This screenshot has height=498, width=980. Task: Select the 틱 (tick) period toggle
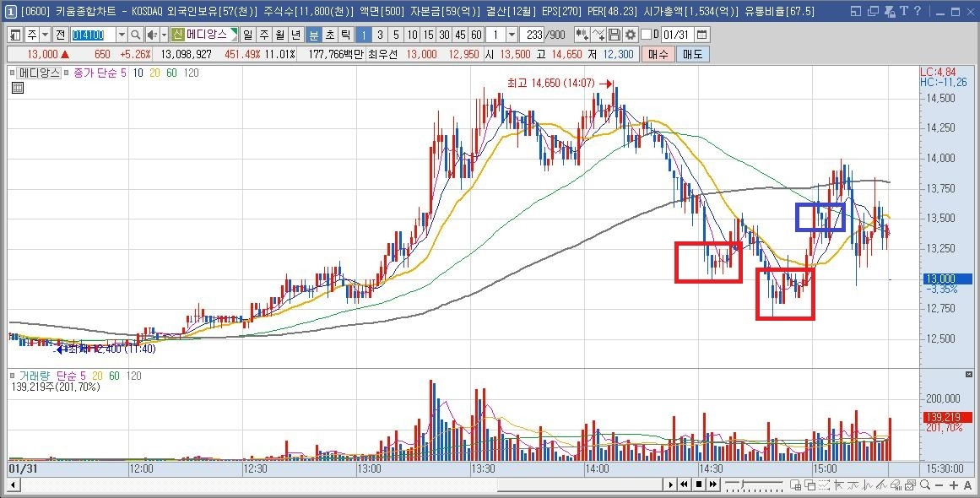point(345,35)
